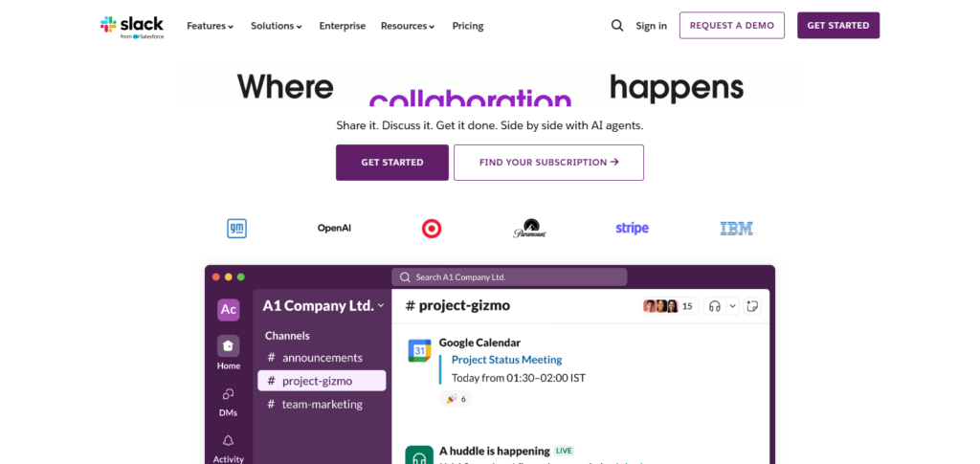
Task: Click the party popper reaction with 6
Action: 455,398
